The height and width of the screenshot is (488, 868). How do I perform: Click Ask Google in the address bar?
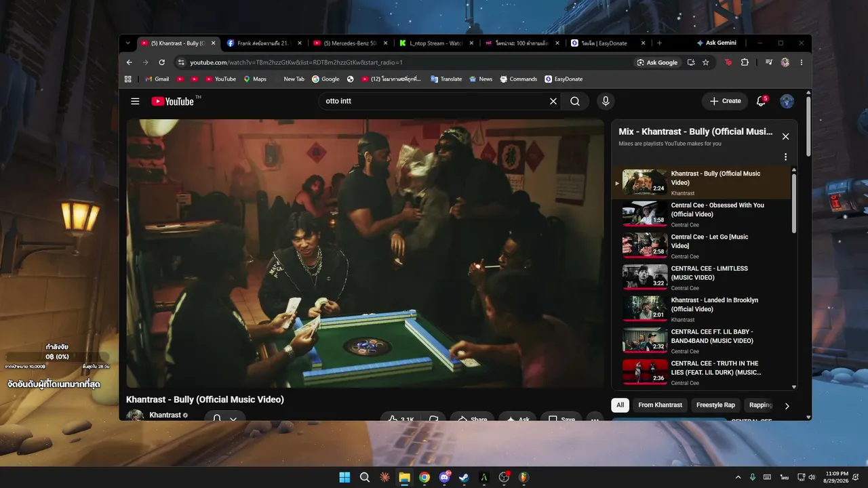pos(657,62)
